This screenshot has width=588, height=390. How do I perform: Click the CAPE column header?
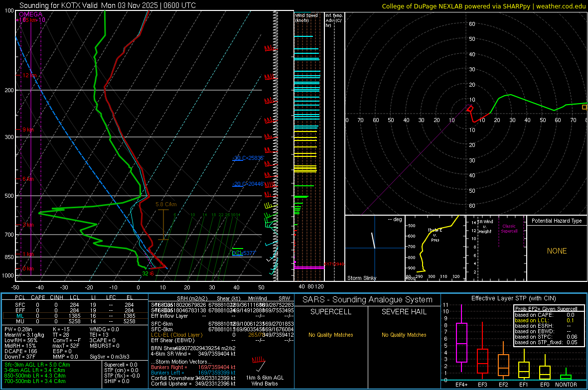point(38,297)
